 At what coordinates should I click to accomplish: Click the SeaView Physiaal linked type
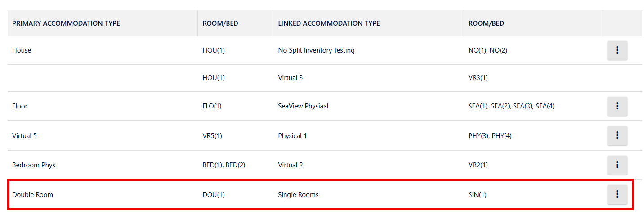(304, 106)
